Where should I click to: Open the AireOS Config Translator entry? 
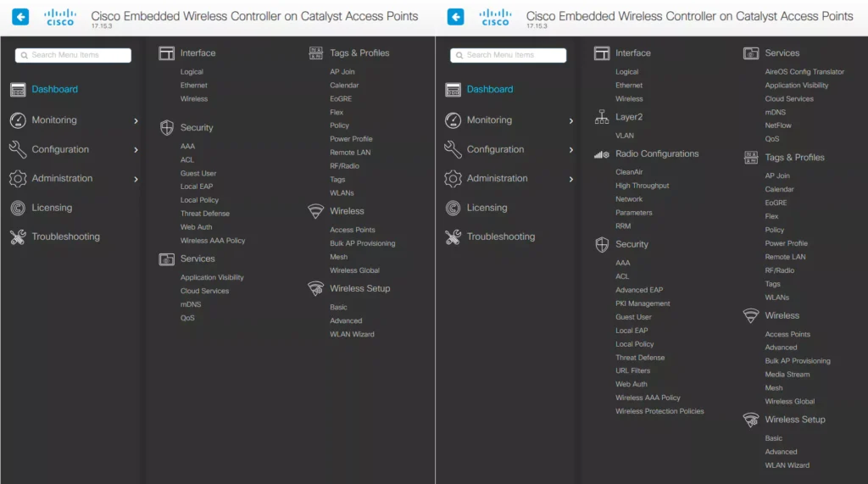pos(804,72)
